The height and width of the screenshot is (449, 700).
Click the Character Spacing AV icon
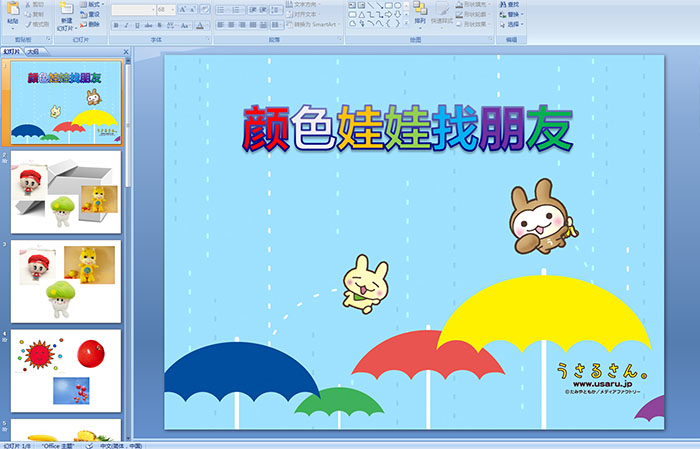pos(171,25)
